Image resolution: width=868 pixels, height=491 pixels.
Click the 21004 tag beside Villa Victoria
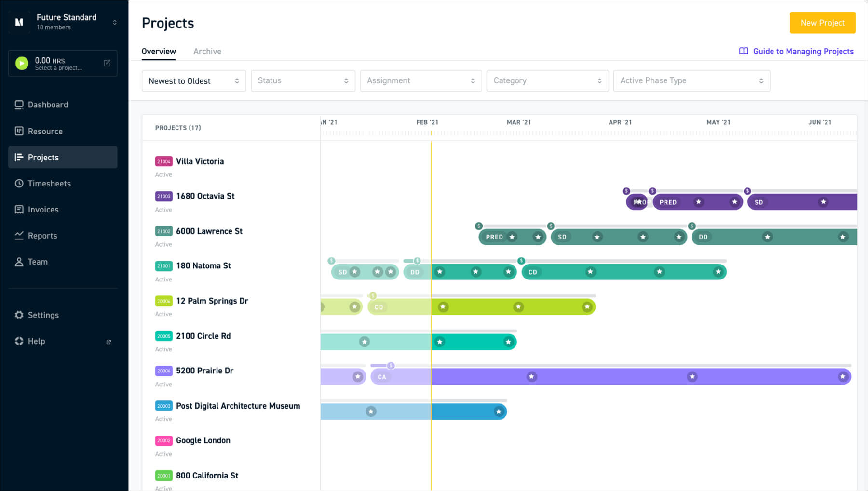163,161
